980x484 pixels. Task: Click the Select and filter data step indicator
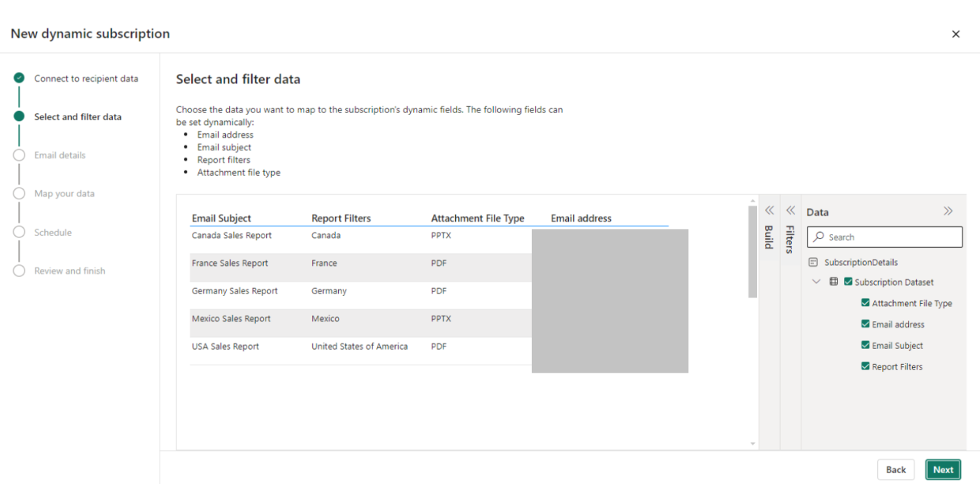point(21,116)
